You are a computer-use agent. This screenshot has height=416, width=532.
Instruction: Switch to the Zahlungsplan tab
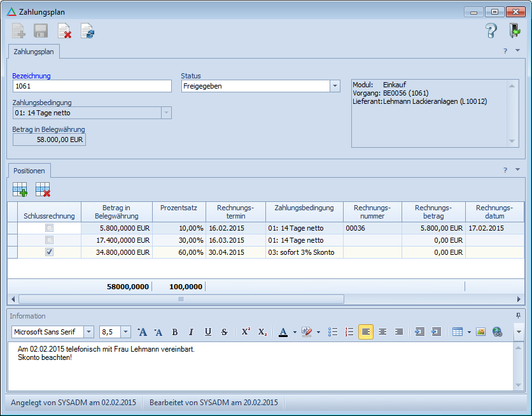point(33,51)
